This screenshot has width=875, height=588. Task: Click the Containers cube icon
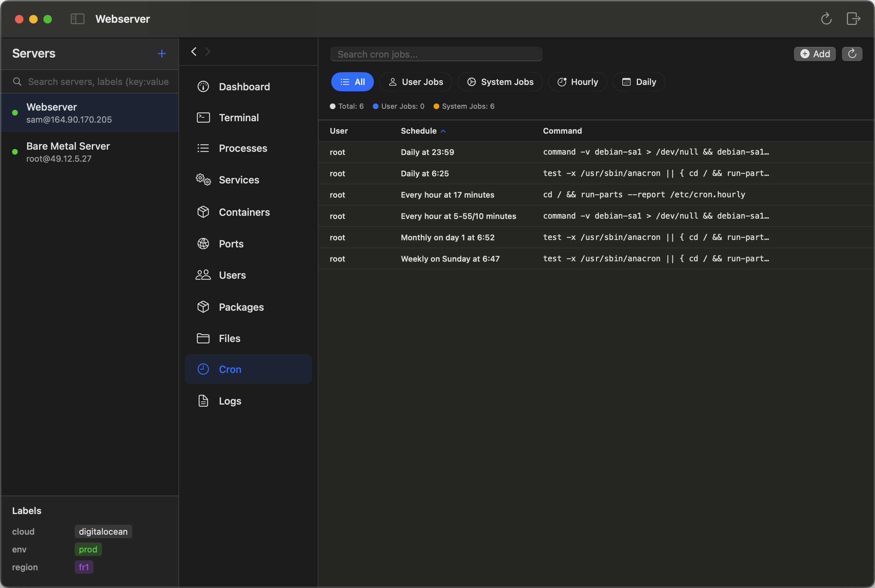point(203,212)
